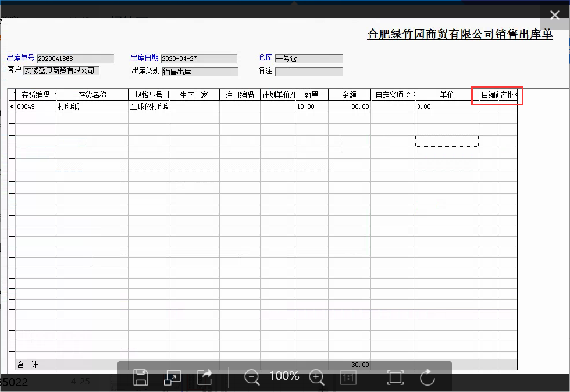
Task: Zoom in with the plus magnifier
Action: (x=316, y=377)
